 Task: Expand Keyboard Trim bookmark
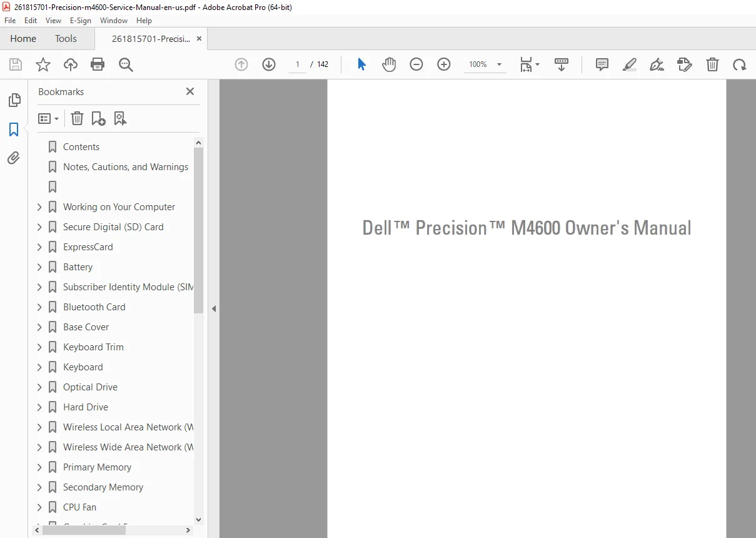(x=39, y=347)
